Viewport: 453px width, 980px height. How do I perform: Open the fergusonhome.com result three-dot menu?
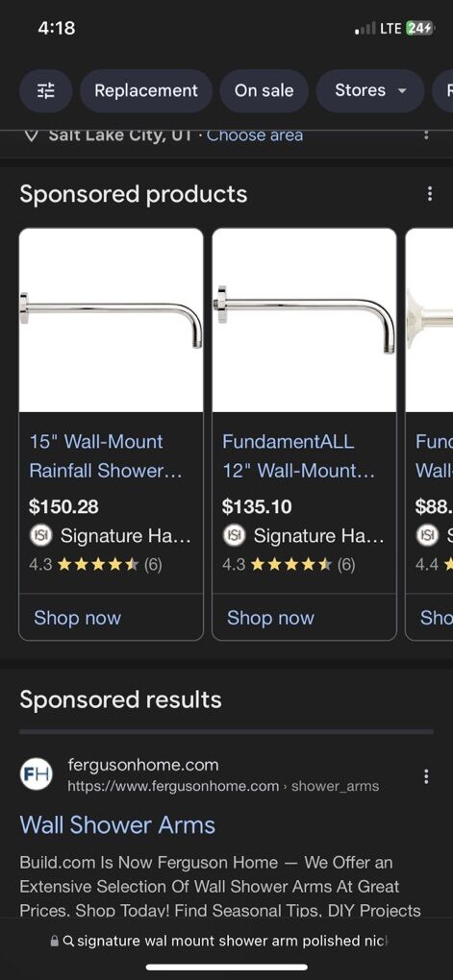(x=426, y=776)
